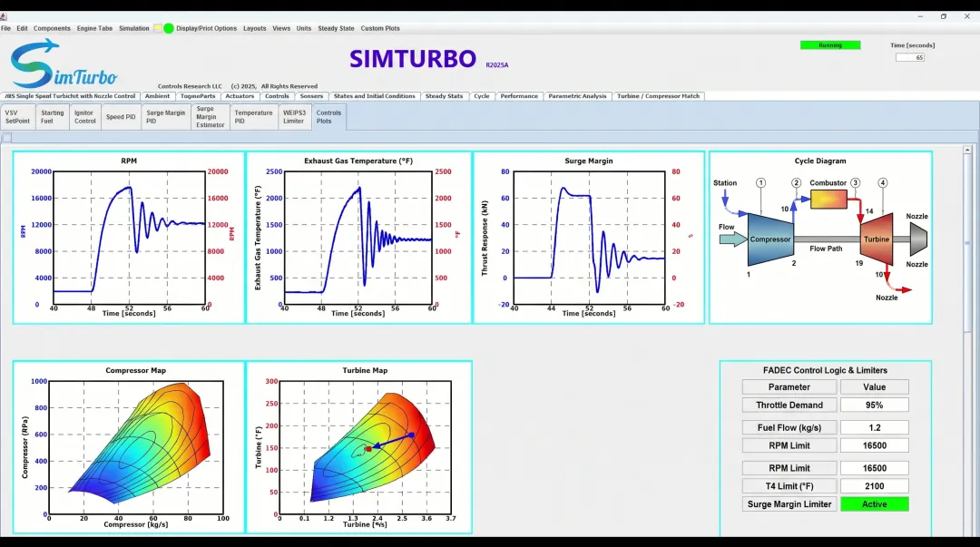Select the Controls Plots sub-tab
Screen dimensions: 980x547
tap(328, 117)
